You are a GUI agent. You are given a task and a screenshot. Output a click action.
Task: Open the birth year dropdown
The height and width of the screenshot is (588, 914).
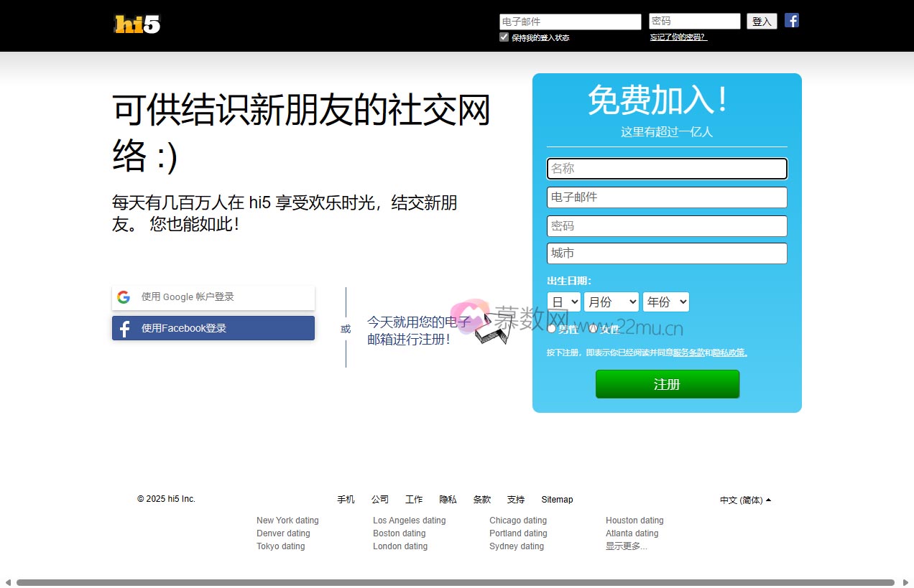665,302
